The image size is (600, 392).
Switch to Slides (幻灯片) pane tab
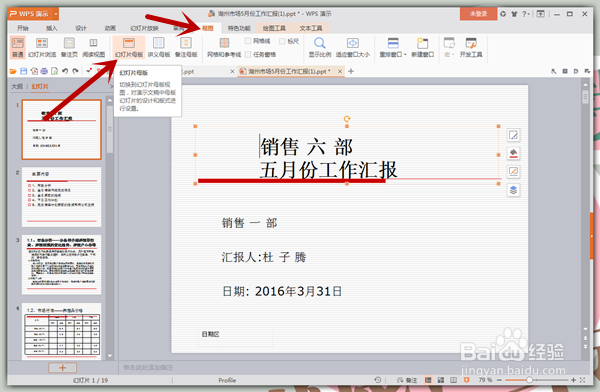point(40,87)
